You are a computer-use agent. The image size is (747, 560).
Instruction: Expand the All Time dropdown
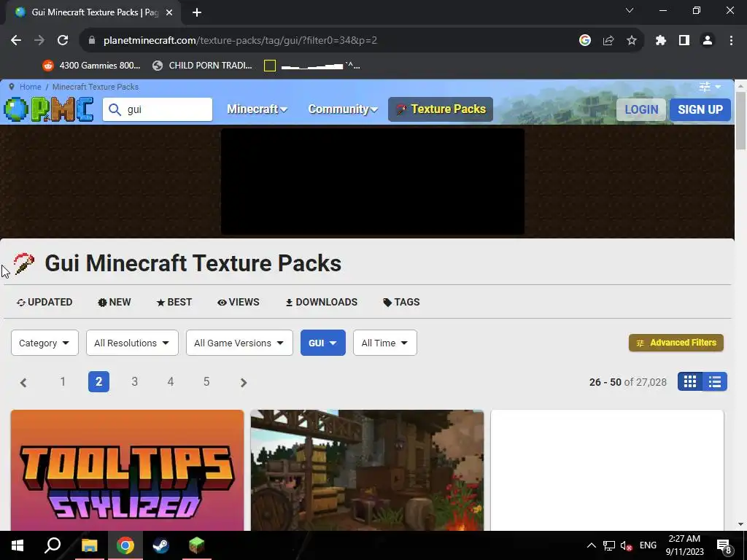pyautogui.click(x=385, y=343)
